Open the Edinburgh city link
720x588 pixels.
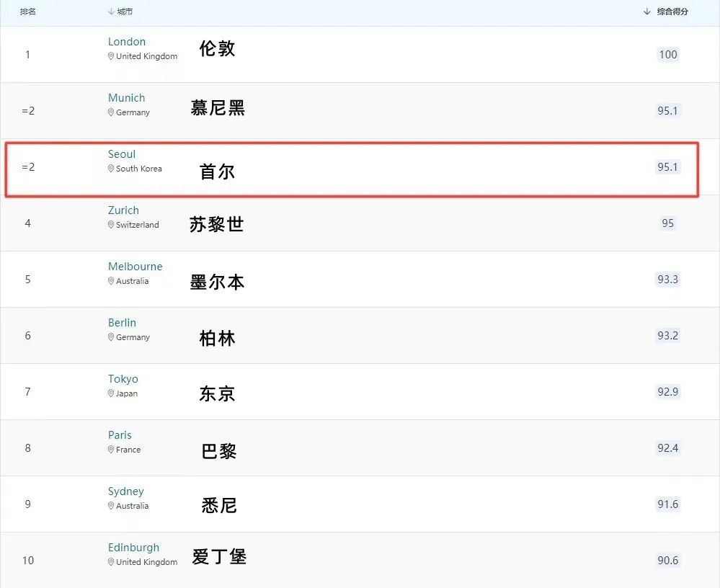click(133, 548)
